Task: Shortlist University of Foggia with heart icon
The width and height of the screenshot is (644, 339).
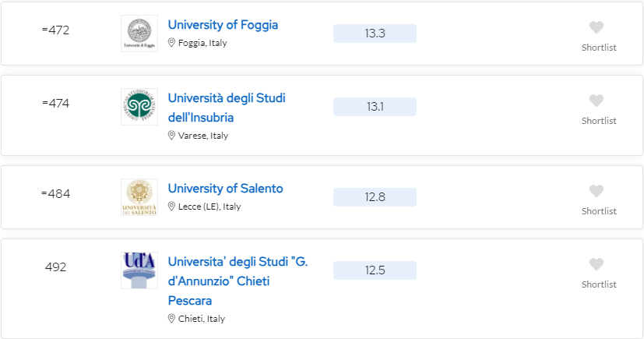Action: click(596, 27)
